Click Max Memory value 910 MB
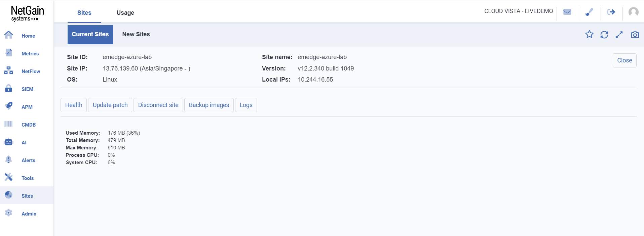Screen dimensions: 644x236 pos(116,148)
